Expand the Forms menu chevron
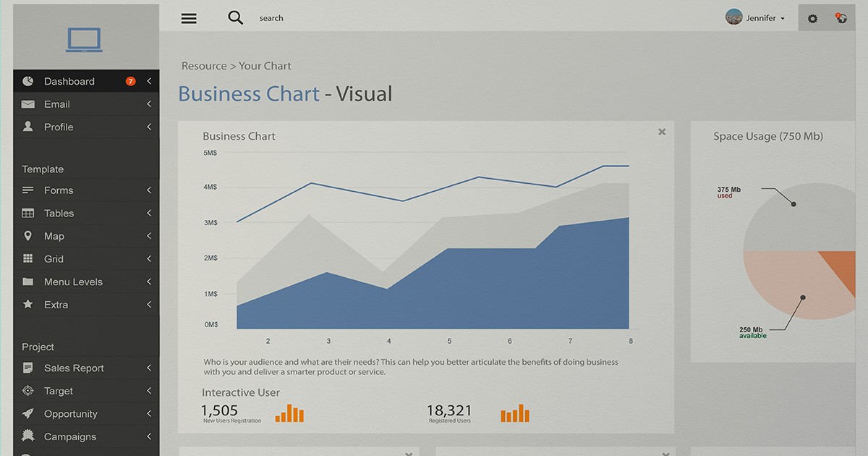The width and height of the screenshot is (868, 456). coord(149,190)
